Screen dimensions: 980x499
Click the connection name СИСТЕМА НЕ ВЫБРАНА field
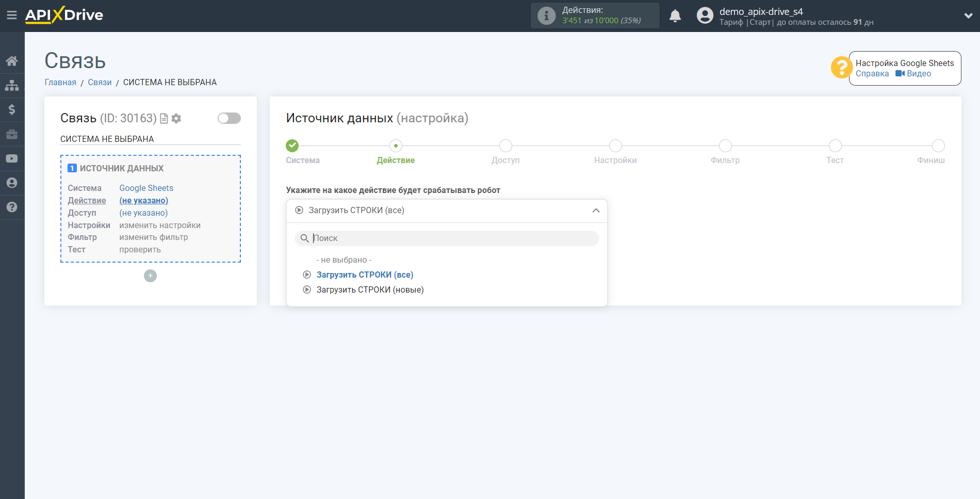click(151, 139)
